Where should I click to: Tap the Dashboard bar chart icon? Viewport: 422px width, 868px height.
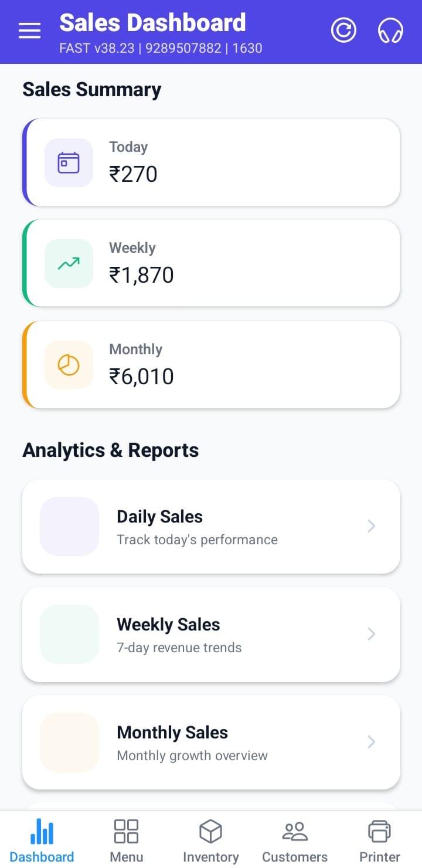pos(42,832)
